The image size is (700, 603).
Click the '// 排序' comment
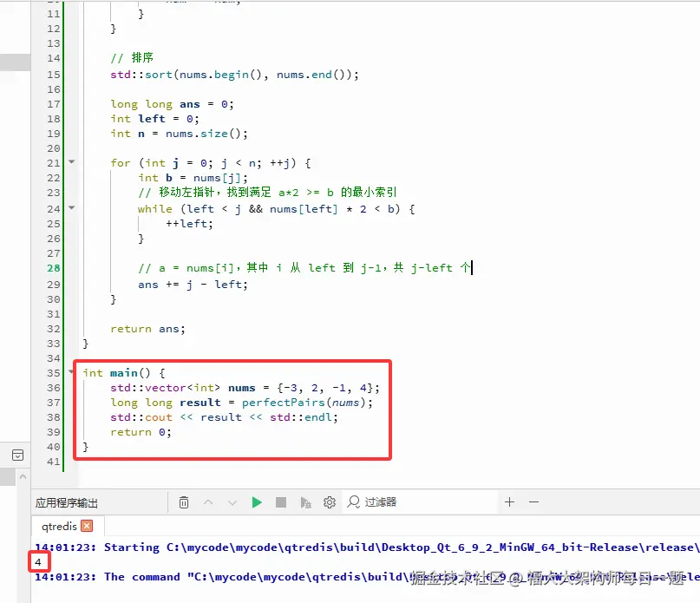pyautogui.click(x=132, y=57)
